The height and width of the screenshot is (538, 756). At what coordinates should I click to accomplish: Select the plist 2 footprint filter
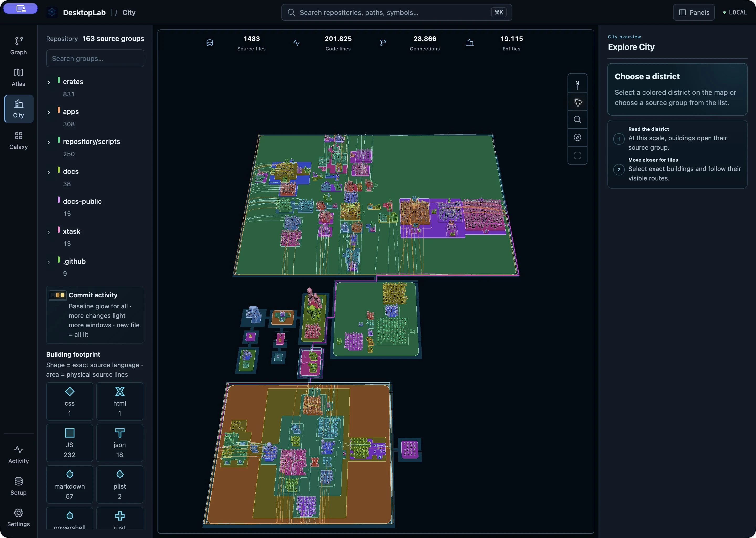click(120, 484)
